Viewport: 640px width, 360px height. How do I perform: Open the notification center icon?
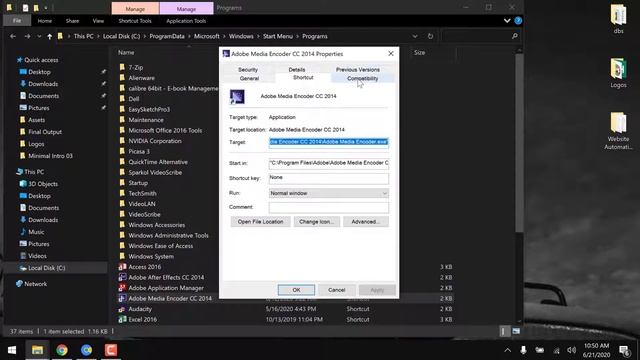click(x=624, y=350)
